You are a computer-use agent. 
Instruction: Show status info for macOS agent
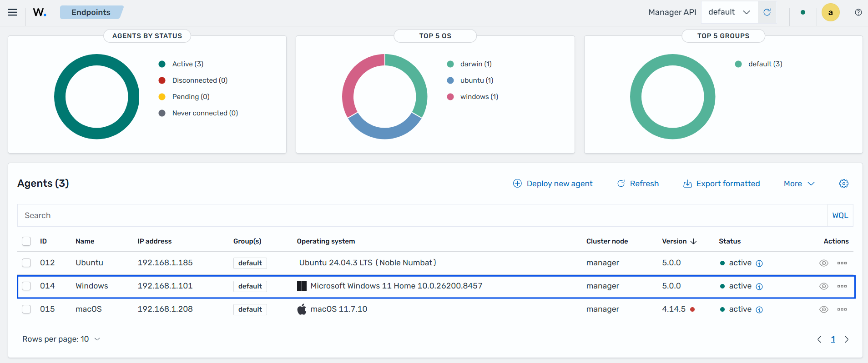pos(759,310)
